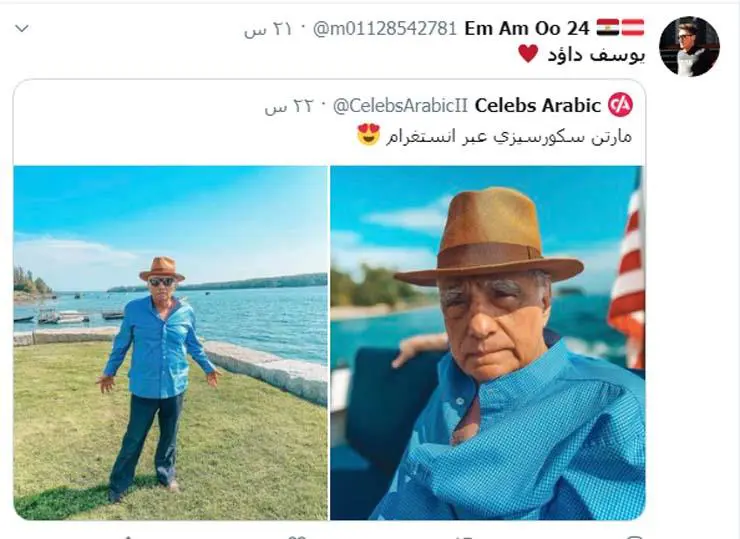Open the Em Am Oo 24 profile avatar

tap(689, 46)
